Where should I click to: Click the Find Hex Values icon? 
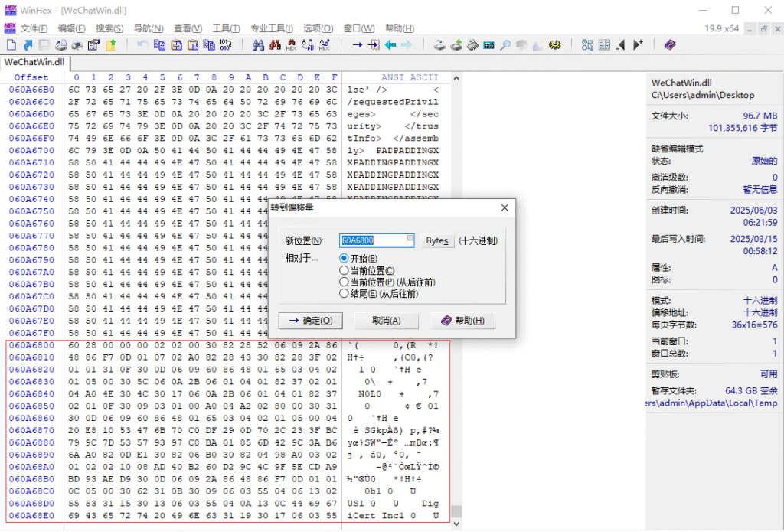pos(291,45)
